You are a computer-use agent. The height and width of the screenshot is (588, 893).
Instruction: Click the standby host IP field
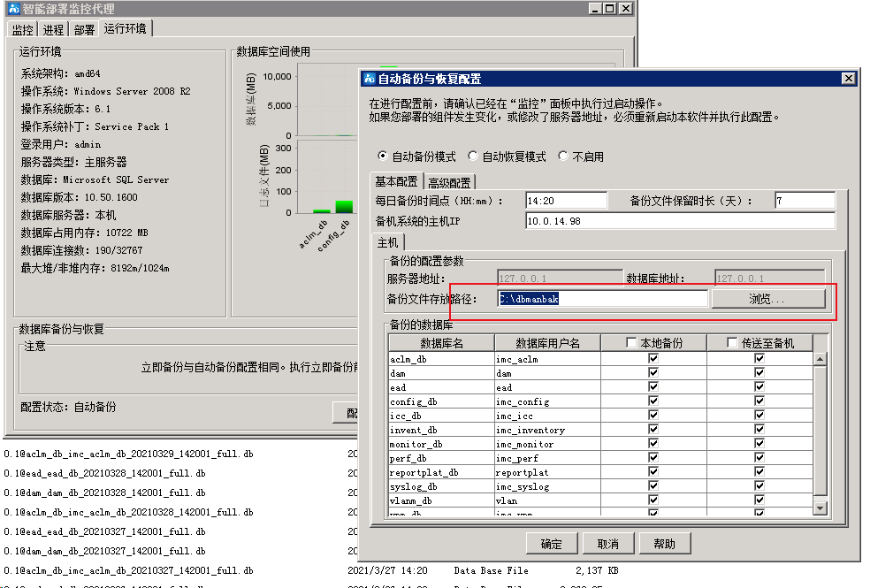(x=679, y=220)
